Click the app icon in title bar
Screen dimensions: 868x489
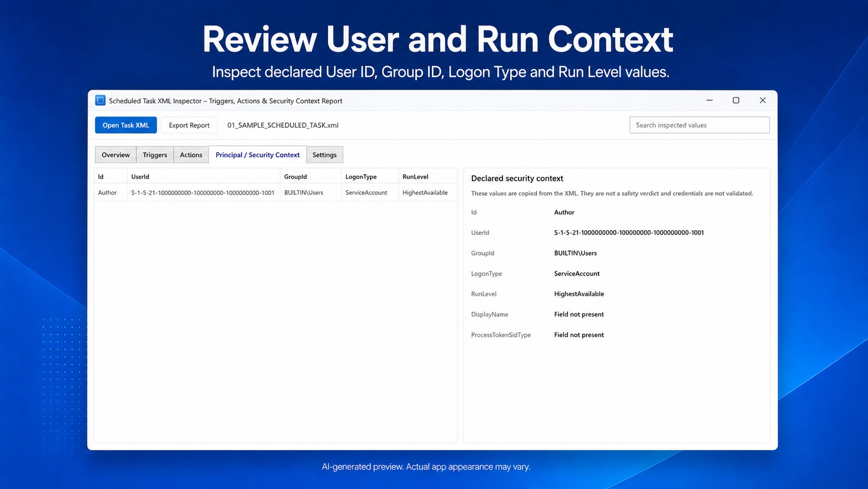tap(100, 100)
